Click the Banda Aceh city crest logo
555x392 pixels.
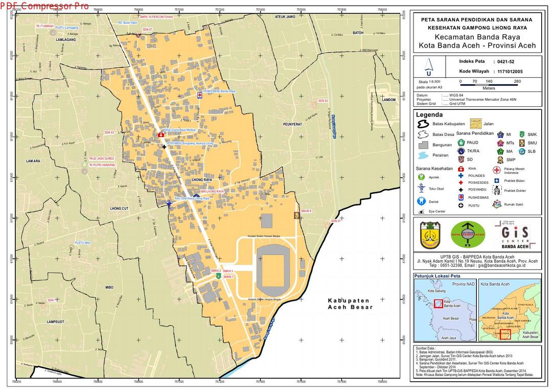pyautogui.click(x=430, y=235)
